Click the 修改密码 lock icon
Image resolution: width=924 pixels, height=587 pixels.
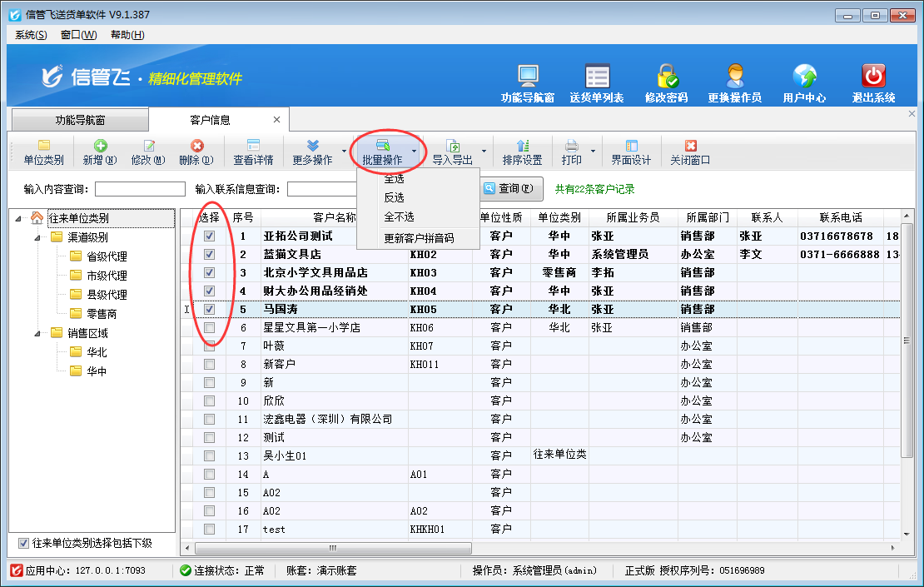coord(666,77)
